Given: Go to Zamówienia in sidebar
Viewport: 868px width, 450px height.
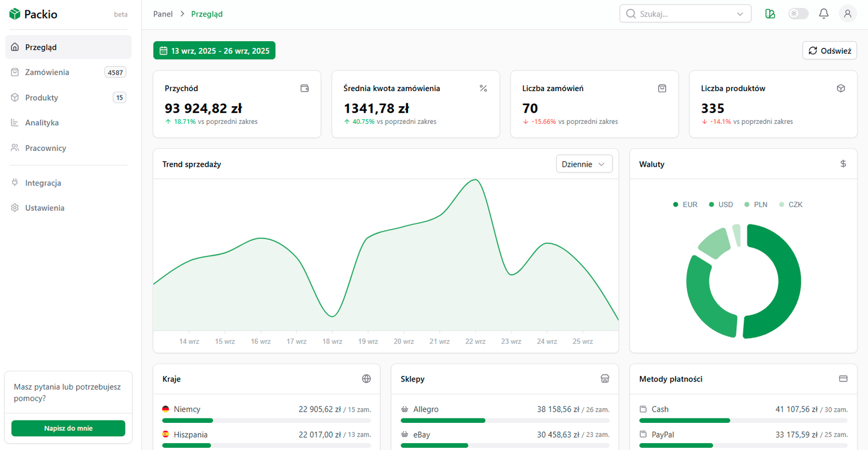Looking at the screenshot, I should (47, 72).
